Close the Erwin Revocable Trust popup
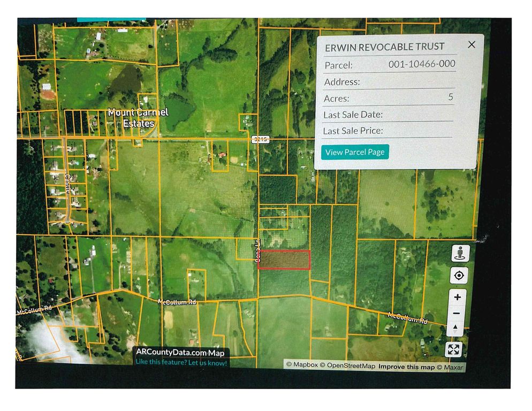Viewport: 532px width, 411px height. tap(471, 44)
